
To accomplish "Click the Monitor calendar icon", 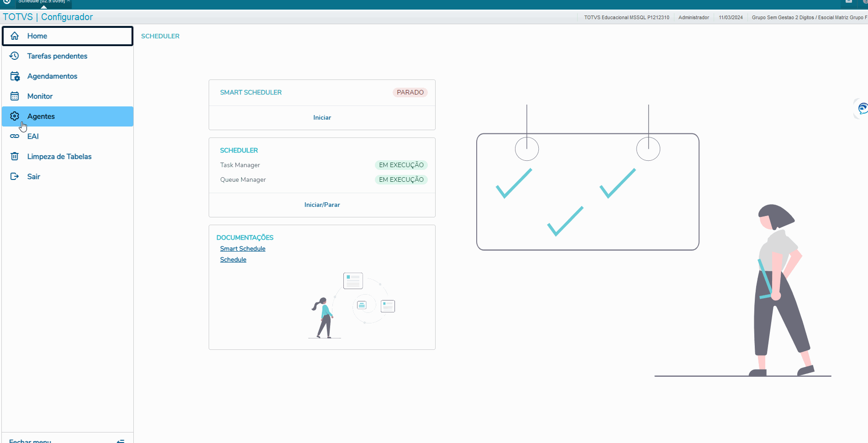I will (x=15, y=96).
